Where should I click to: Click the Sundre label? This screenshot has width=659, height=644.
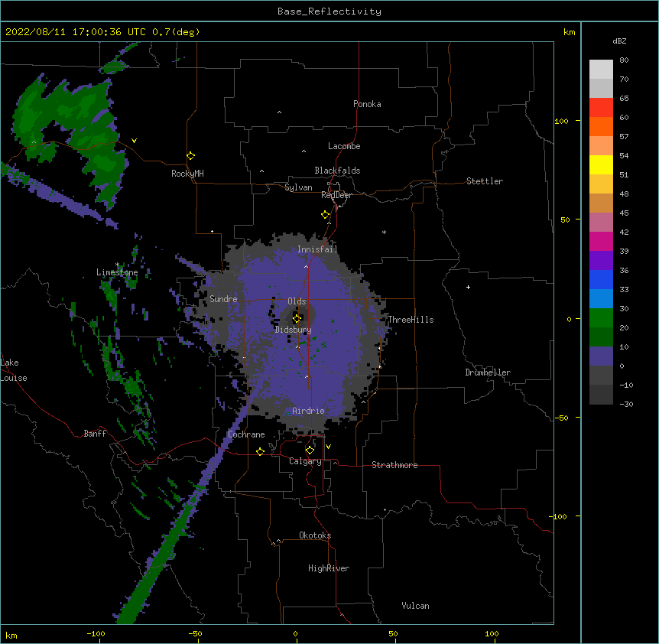[x=223, y=299]
